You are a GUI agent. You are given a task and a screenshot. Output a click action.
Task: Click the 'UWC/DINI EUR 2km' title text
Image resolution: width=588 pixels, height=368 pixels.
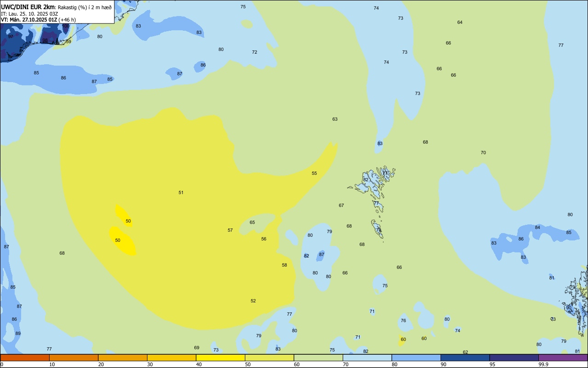[28, 7]
